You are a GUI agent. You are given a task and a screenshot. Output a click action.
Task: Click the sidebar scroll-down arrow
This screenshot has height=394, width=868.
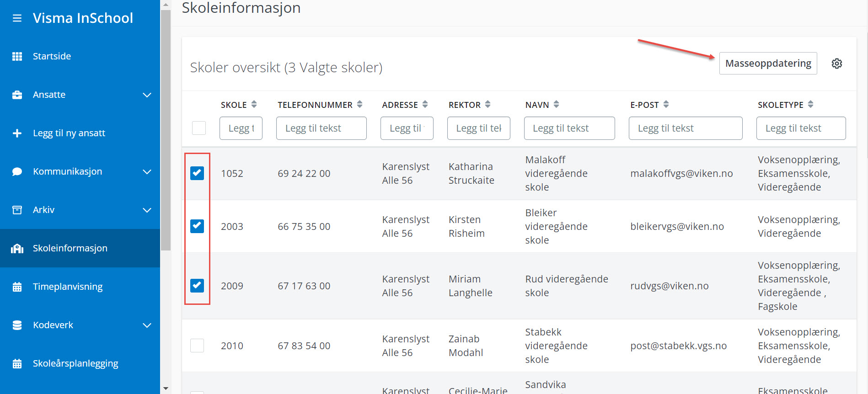click(x=166, y=389)
